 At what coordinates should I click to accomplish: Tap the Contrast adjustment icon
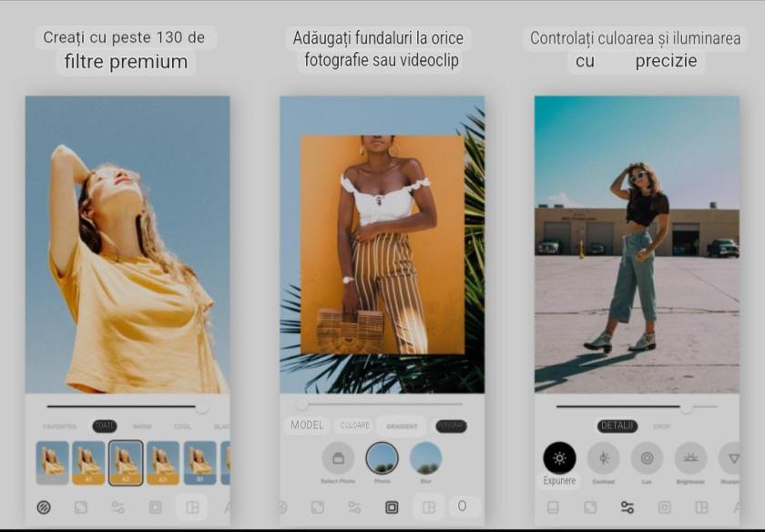(x=603, y=457)
